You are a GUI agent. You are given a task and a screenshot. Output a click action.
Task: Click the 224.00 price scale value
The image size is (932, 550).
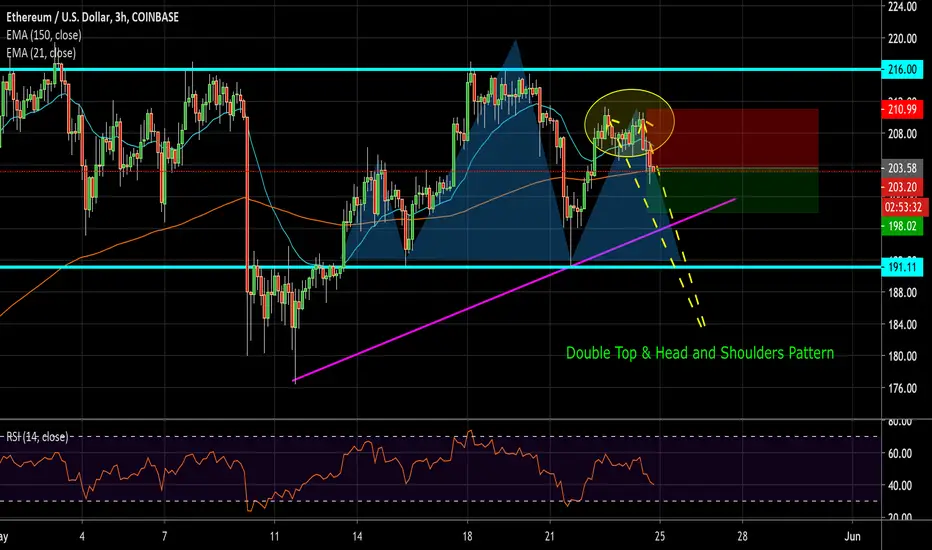[902, 7]
